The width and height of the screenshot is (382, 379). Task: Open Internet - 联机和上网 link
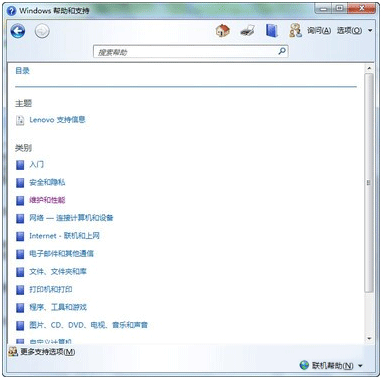(64, 236)
